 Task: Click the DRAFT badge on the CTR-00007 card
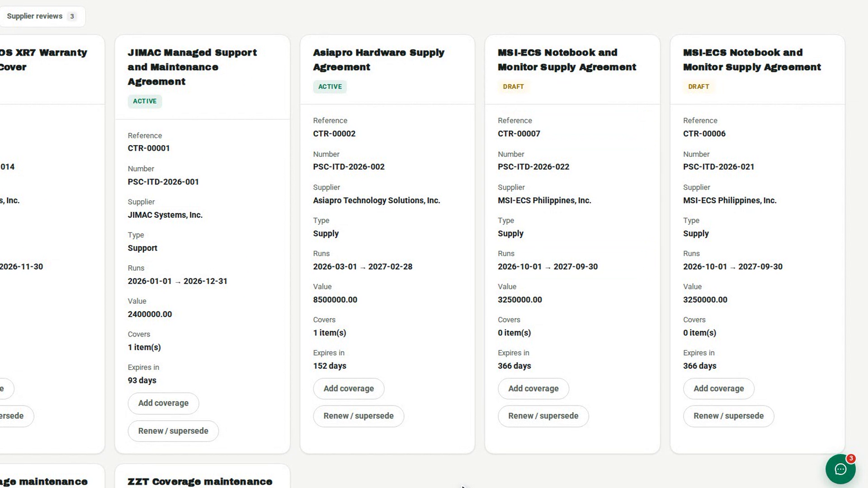tap(514, 87)
